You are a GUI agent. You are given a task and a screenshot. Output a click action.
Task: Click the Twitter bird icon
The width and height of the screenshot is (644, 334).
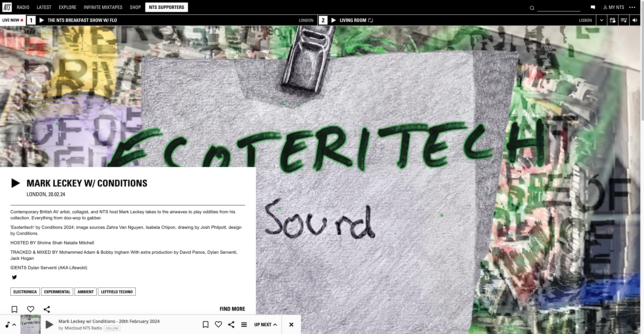click(14, 277)
